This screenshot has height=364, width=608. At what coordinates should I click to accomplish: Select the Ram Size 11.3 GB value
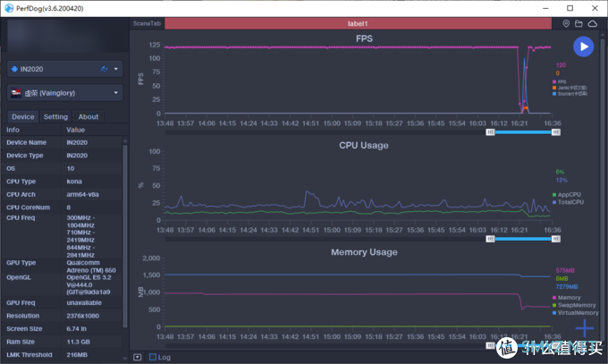[x=79, y=342]
